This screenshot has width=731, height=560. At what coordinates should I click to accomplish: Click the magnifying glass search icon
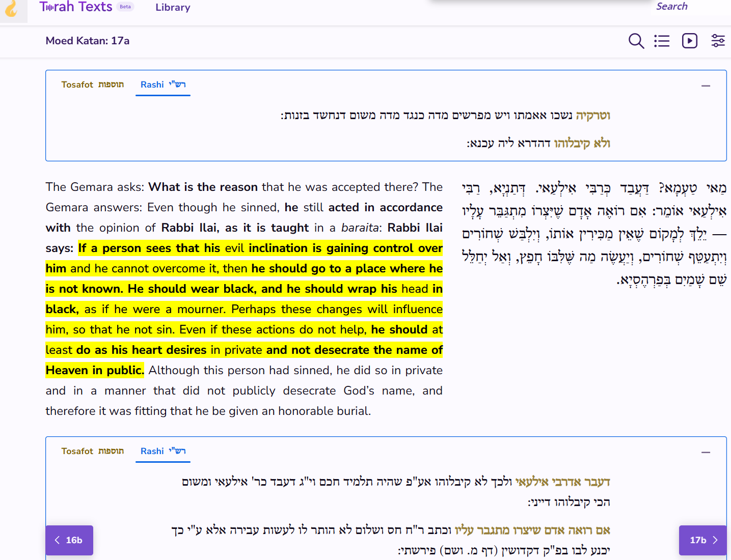pyautogui.click(x=636, y=41)
